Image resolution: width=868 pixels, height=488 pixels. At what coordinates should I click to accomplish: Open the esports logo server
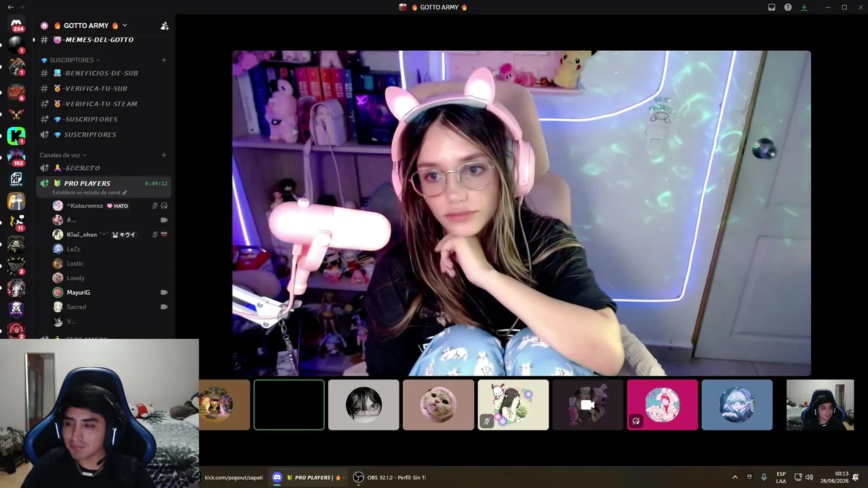click(x=16, y=179)
